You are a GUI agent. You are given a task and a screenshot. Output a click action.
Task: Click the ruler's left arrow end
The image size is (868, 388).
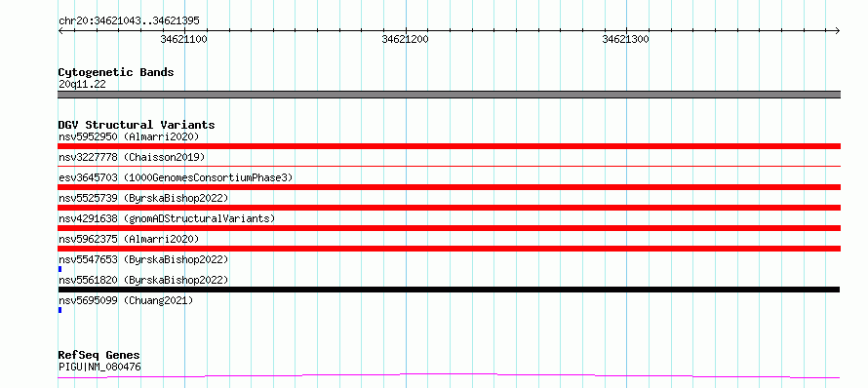60,31
